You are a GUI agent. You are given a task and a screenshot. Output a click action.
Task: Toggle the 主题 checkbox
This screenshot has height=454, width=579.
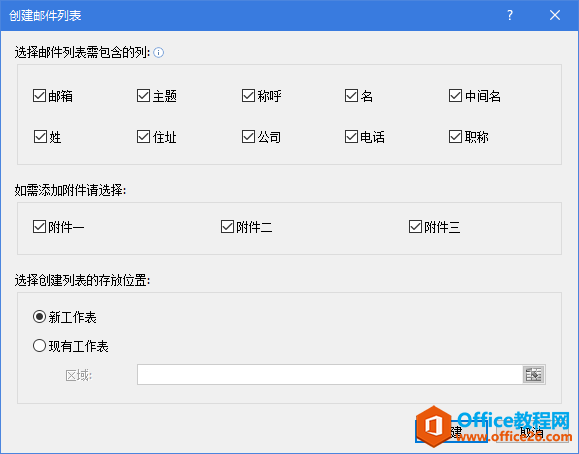[x=143, y=95]
